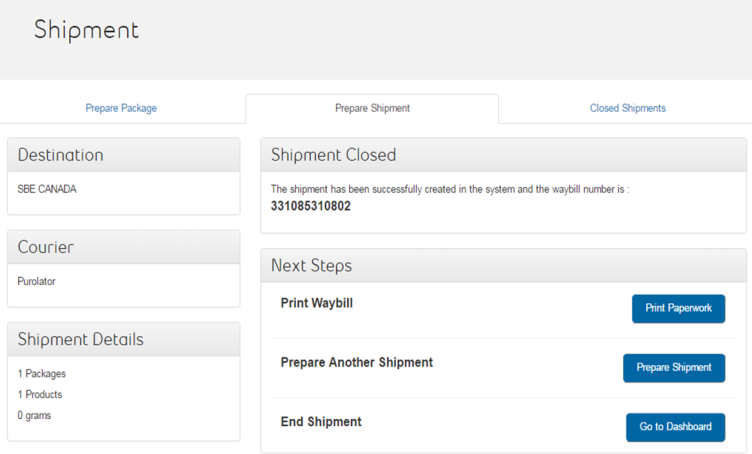Click the Courier panel header
This screenshot has width=752, height=454.
46,247
